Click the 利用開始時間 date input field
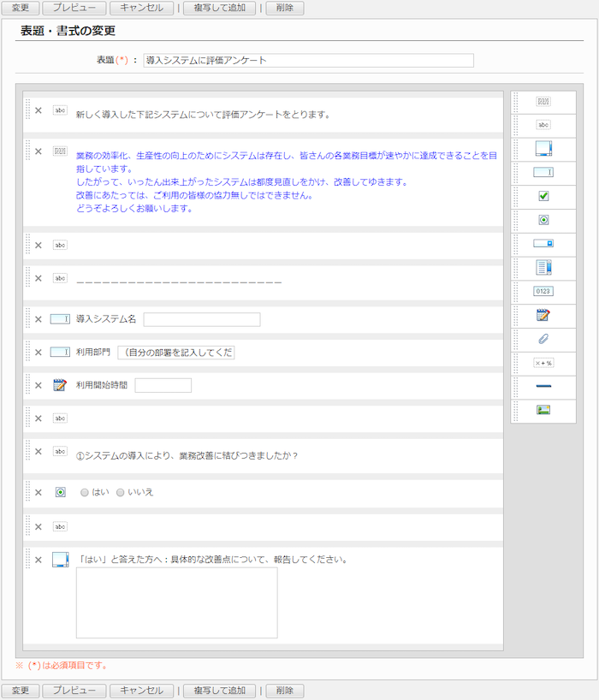The height and width of the screenshot is (700, 599). click(x=163, y=385)
